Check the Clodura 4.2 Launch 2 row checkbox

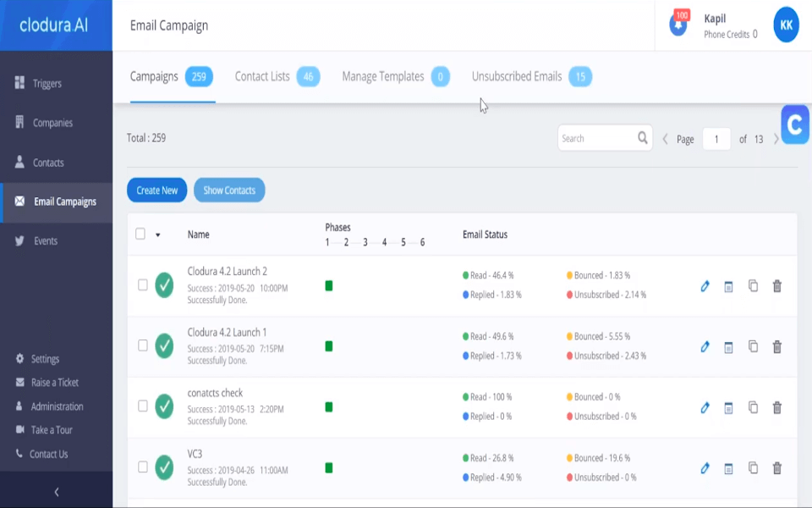click(x=142, y=285)
